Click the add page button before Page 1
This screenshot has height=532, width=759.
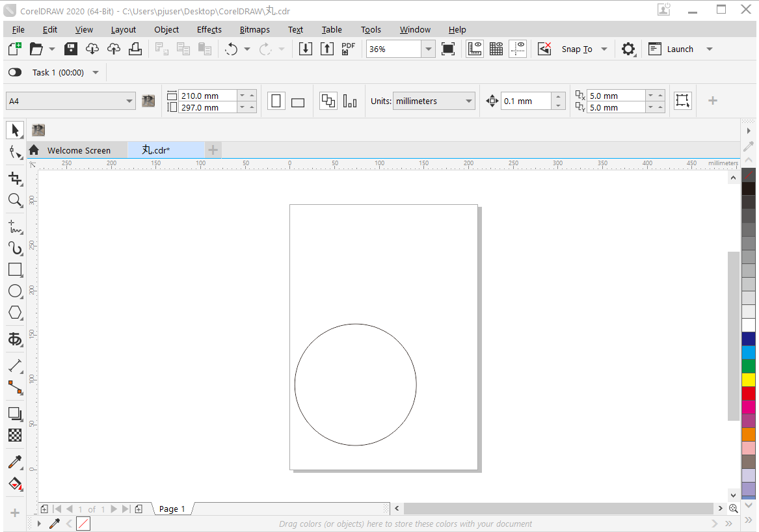click(44, 509)
